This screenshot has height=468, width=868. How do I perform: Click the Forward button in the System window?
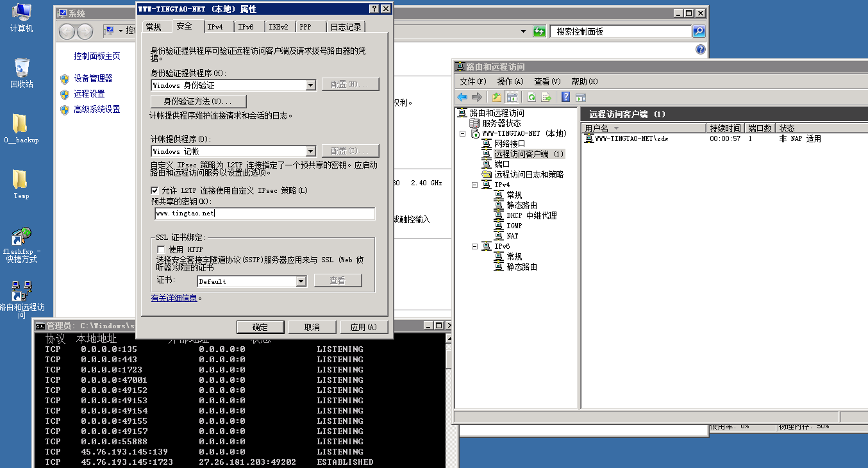(x=85, y=31)
